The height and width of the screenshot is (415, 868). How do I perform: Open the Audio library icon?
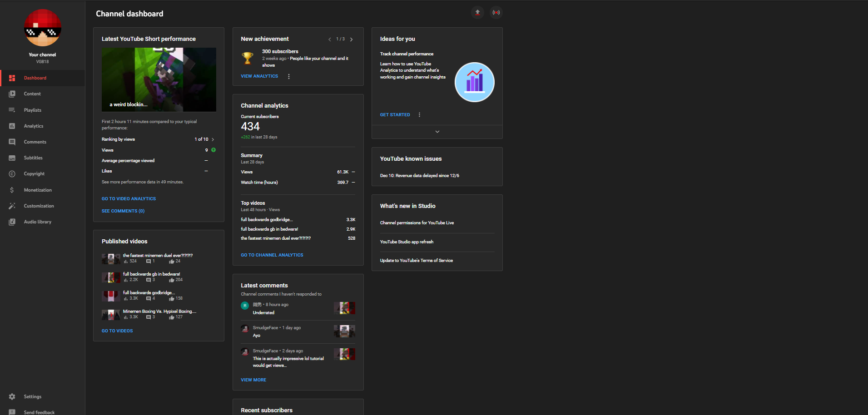tap(12, 222)
